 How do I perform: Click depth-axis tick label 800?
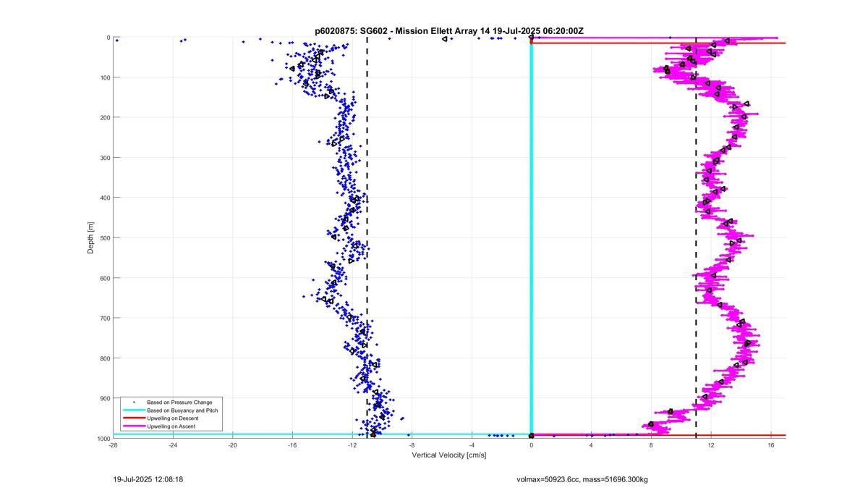pos(105,358)
